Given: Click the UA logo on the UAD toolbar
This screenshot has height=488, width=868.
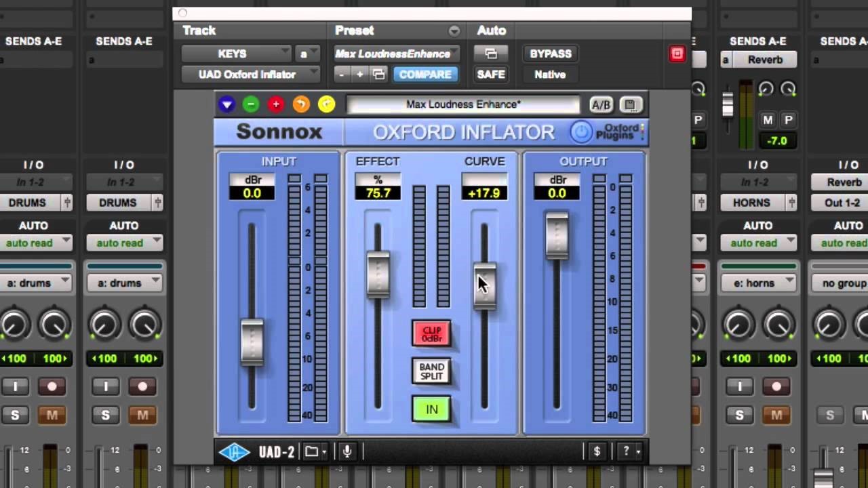Looking at the screenshot, I should (234, 451).
